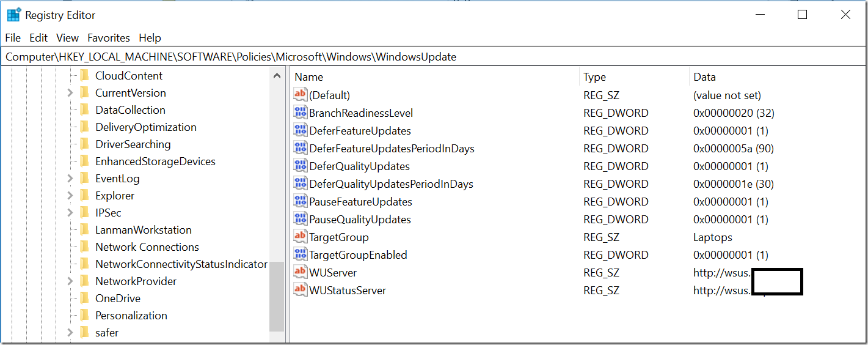Image resolution: width=868 pixels, height=345 pixels.
Task: Maximize the Registry Editor window
Action: tap(802, 15)
